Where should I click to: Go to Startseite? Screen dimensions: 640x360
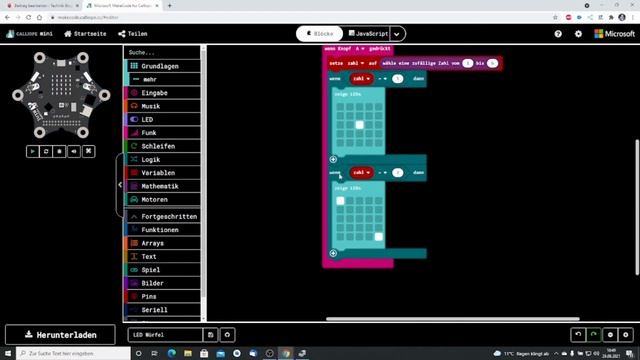click(x=85, y=34)
